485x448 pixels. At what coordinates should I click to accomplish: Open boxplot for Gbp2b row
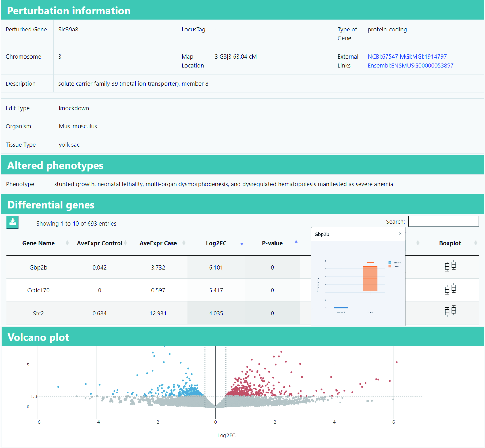click(450, 266)
